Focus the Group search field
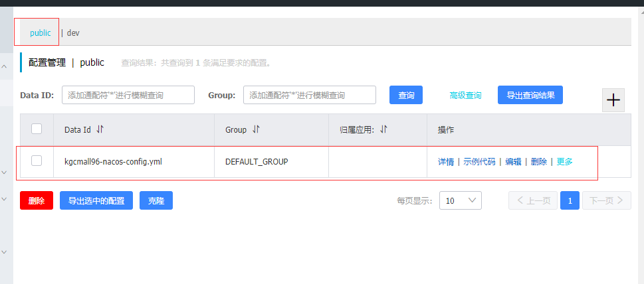Screen dimensions: 644x284 [x=310, y=95]
